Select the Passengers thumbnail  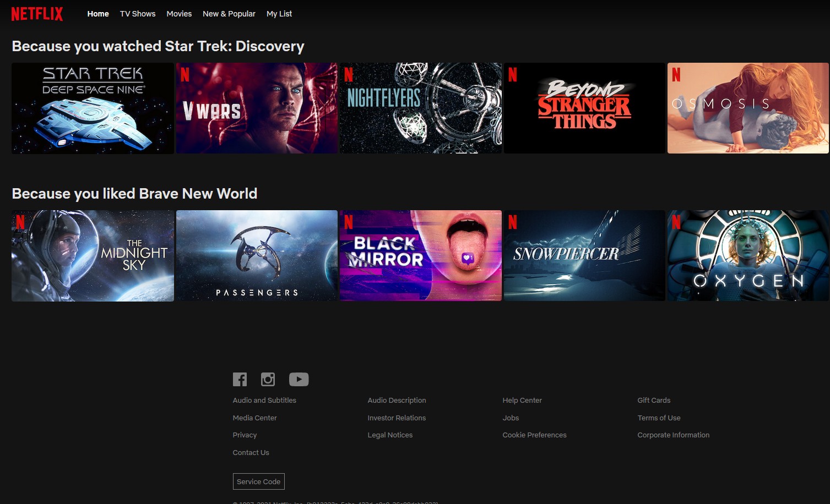coord(257,256)
